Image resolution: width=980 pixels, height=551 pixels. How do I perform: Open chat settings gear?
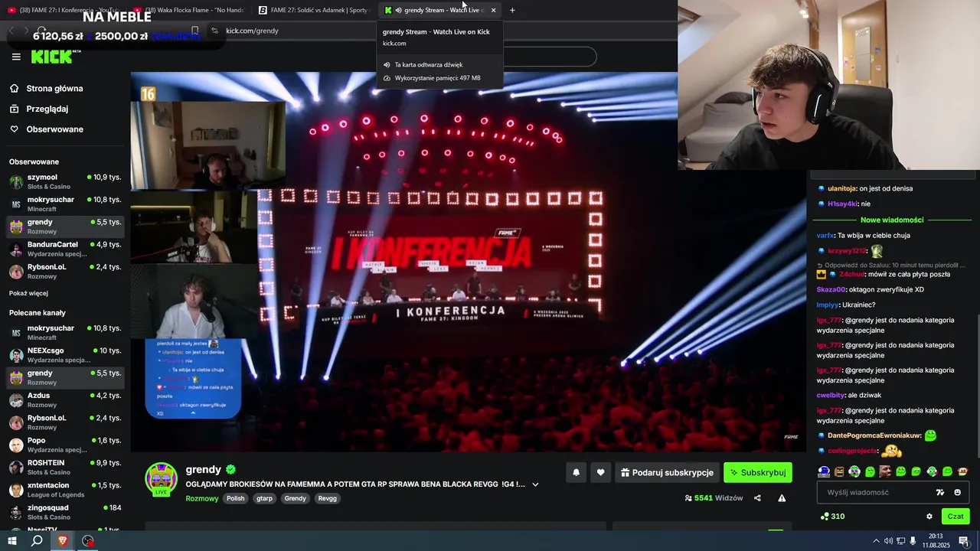929,517
